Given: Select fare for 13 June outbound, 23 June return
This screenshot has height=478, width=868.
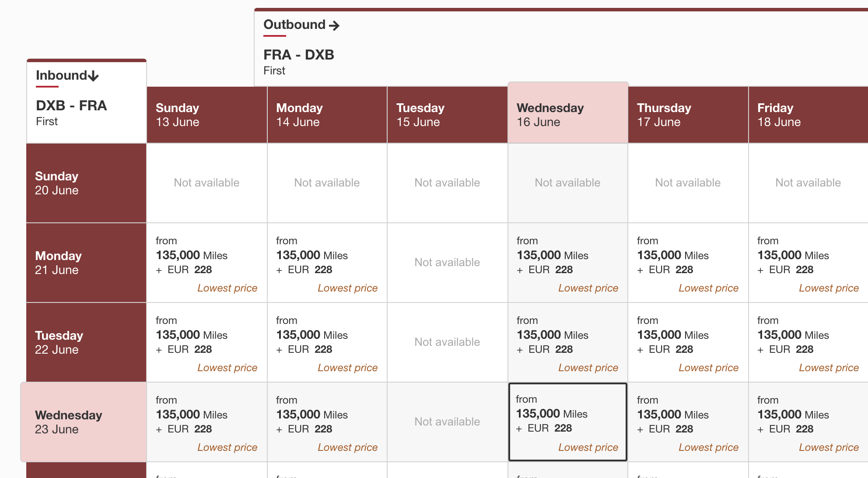Looking at the screenshot, I should [206, 422].
